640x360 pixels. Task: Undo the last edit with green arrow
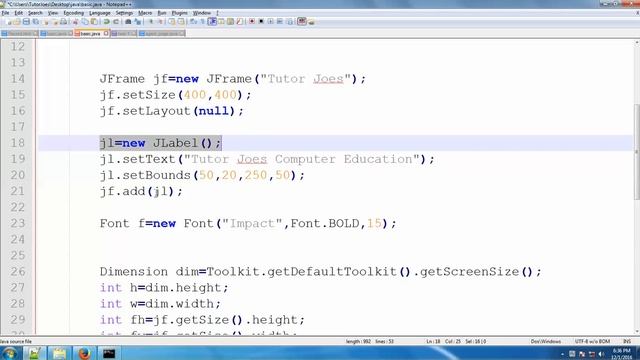(106, 22)
